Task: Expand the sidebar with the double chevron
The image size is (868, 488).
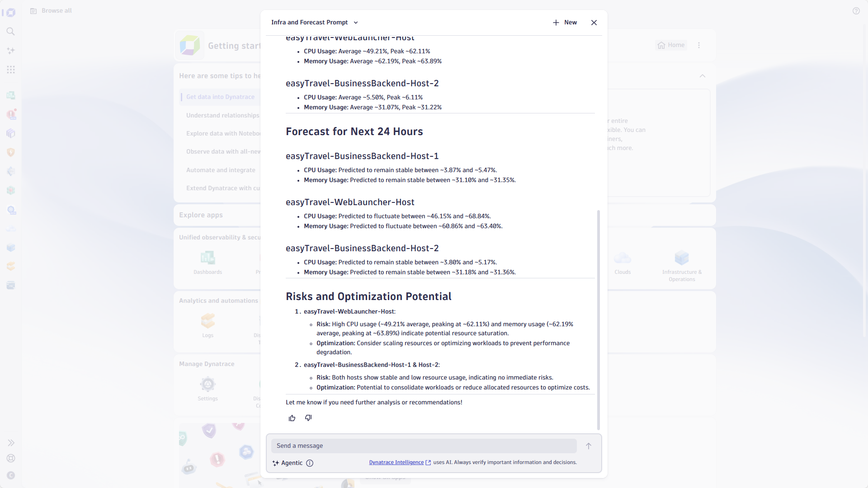Action: [11, 442]
